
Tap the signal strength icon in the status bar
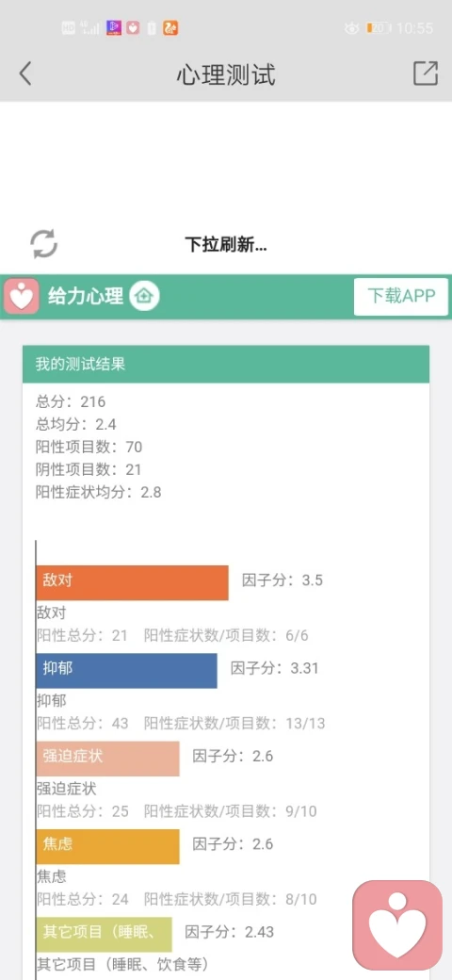coord(89,27)
